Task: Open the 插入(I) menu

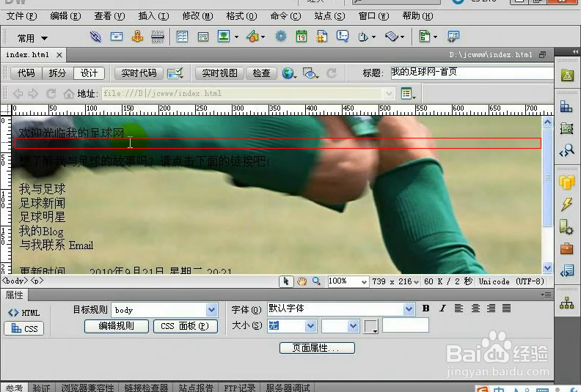Action: pyautogui.click(x=153, y=16)
